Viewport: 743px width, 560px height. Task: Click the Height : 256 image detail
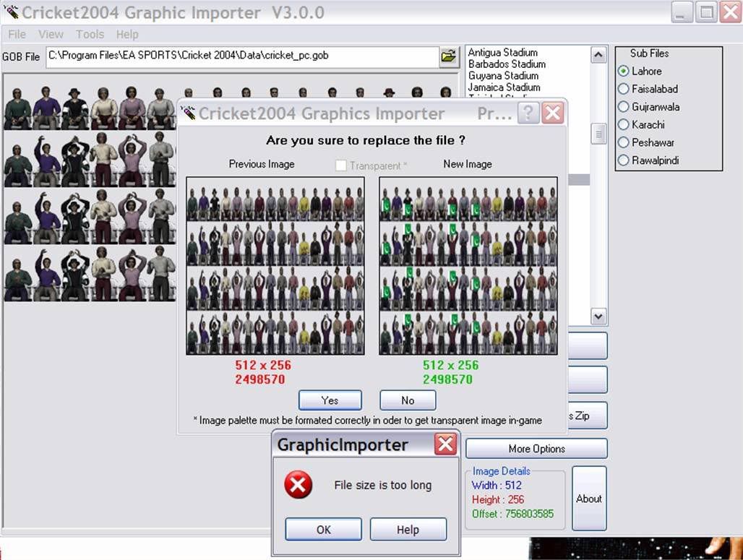click(x=498, y=499)
